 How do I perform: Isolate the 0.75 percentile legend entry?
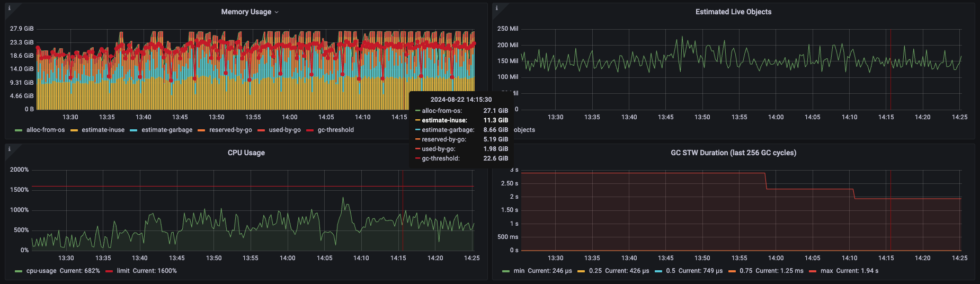click(746, 271)
